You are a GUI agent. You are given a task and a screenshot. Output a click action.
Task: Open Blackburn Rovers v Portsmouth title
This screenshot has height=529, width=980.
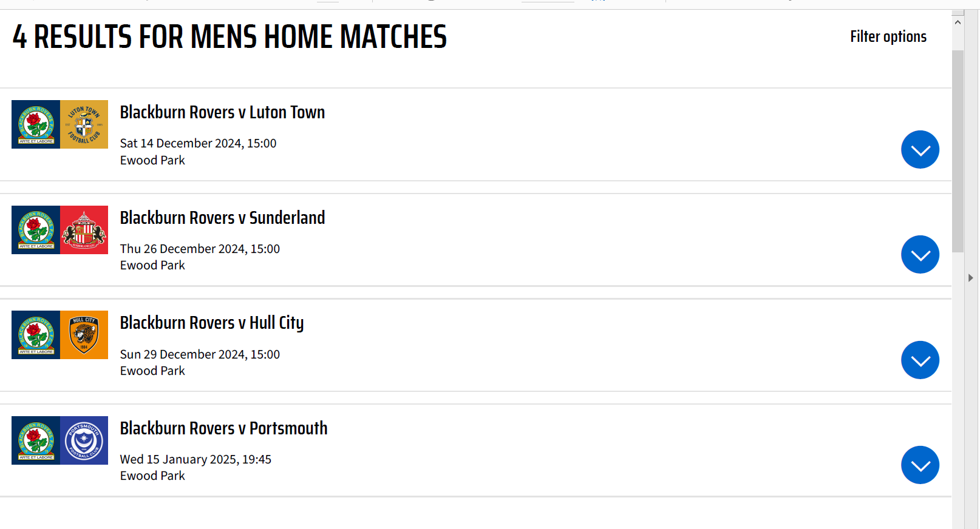[x=223, y=428]
